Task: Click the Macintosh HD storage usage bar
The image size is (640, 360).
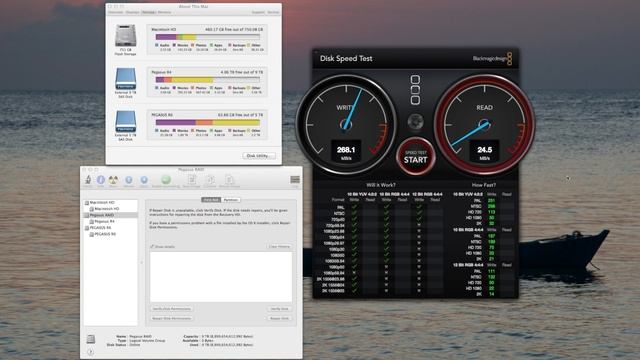Action: coord(208,37)
